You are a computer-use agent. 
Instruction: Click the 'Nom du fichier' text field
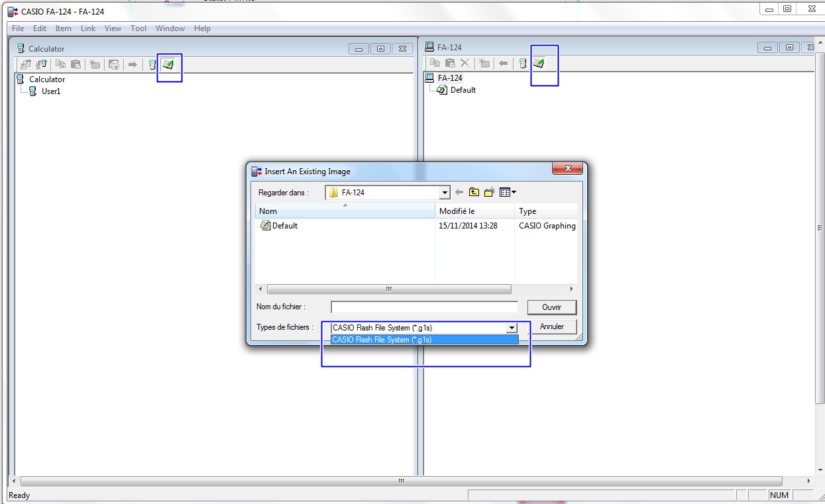tap(424, 307)
